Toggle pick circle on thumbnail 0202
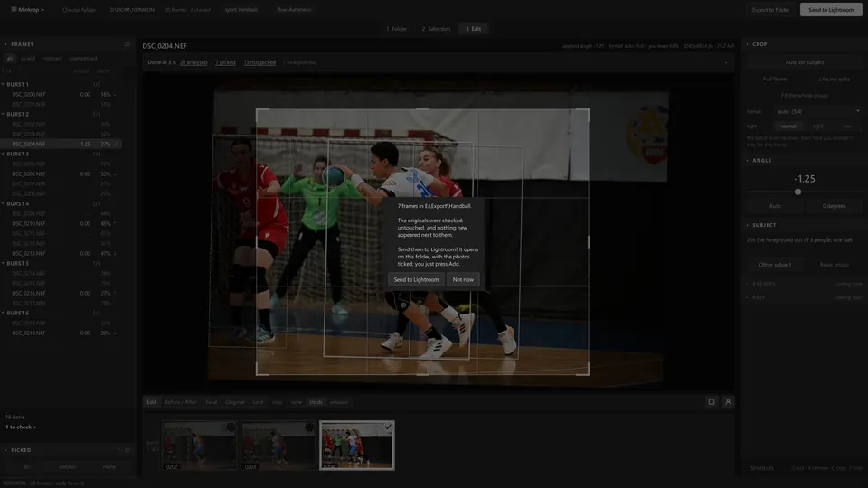 (231, 427)
